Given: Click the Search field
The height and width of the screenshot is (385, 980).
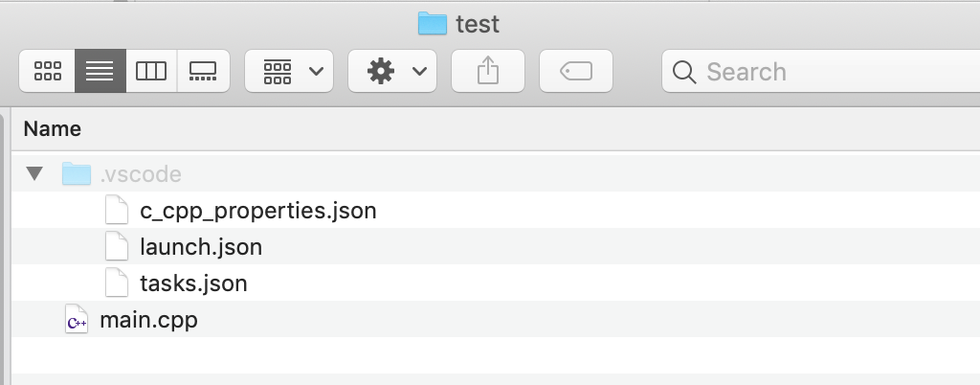Looking at the screenshot, I should click(823, 72).
